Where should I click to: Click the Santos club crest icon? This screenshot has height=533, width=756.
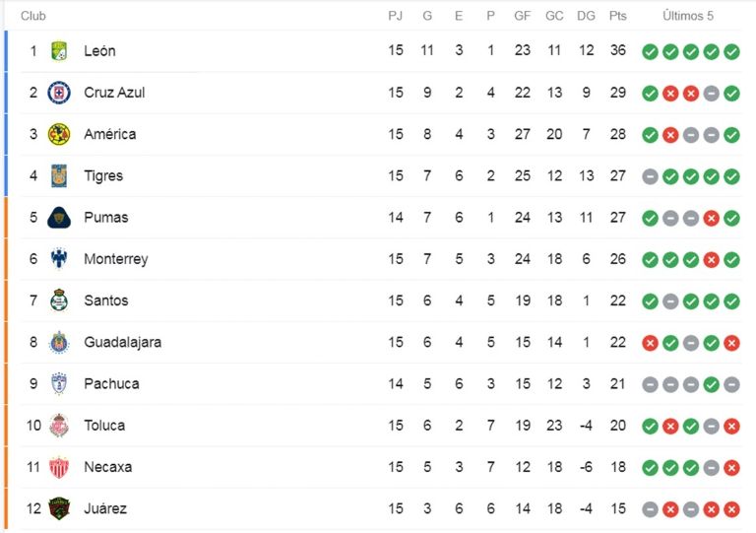point(59,300)
